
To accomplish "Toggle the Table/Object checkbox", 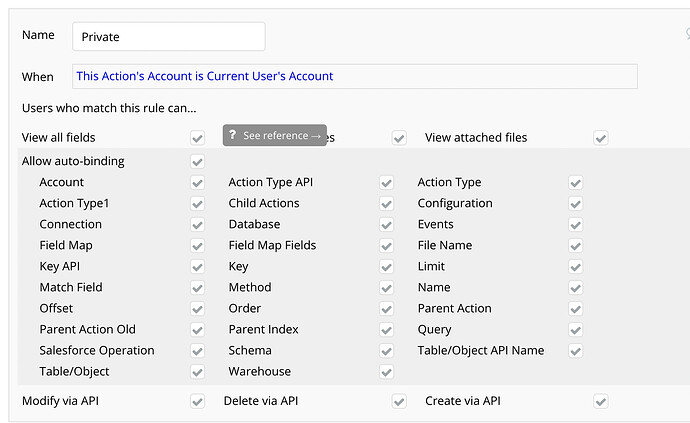I will tap(198, 372).
